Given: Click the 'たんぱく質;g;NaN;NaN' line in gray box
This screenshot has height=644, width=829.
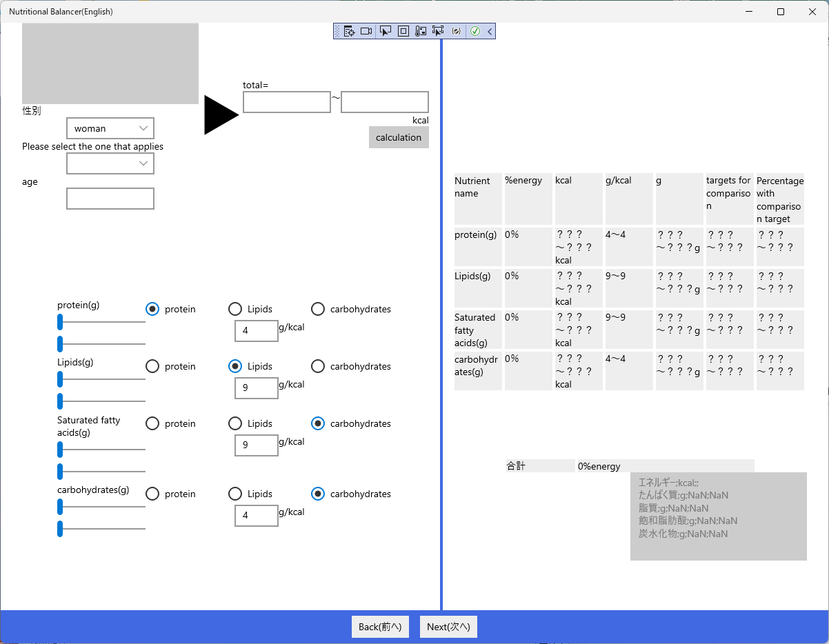Looking at the screenshot, I should (683, 495).
